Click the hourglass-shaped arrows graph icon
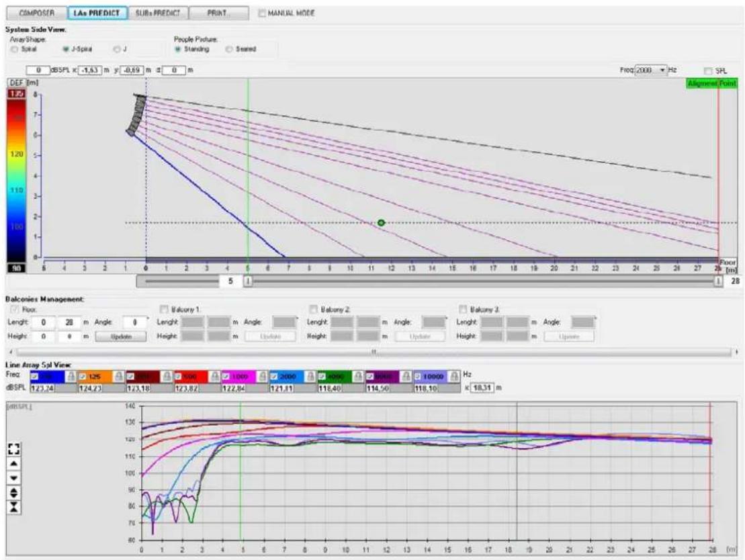 [14, 507]
